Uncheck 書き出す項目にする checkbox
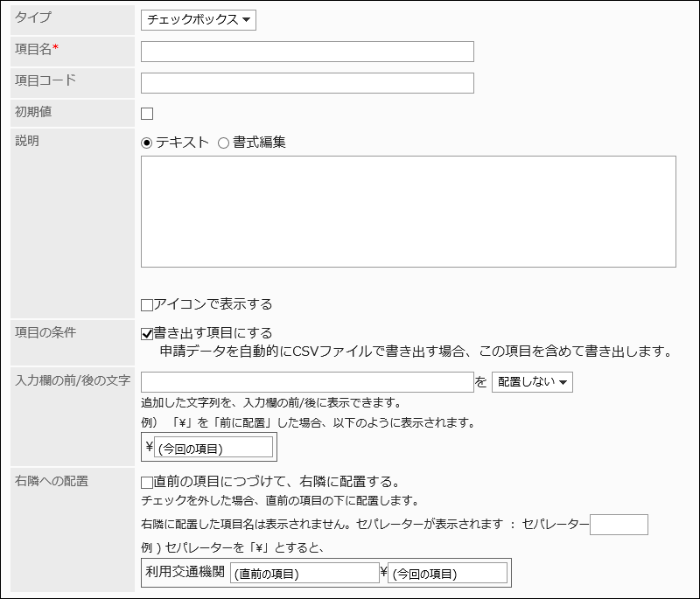Image resolution: width=700 pixels, height=599 pixels. [147, 334]
